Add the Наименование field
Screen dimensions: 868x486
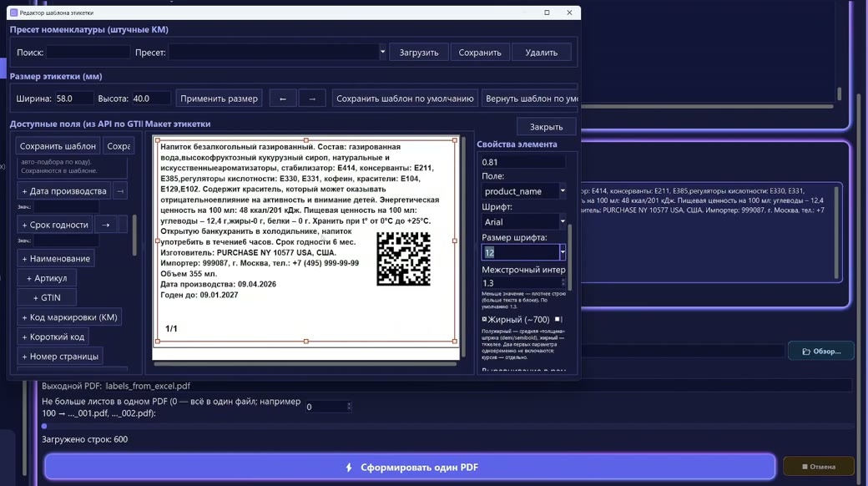click(x=56, y=258)
